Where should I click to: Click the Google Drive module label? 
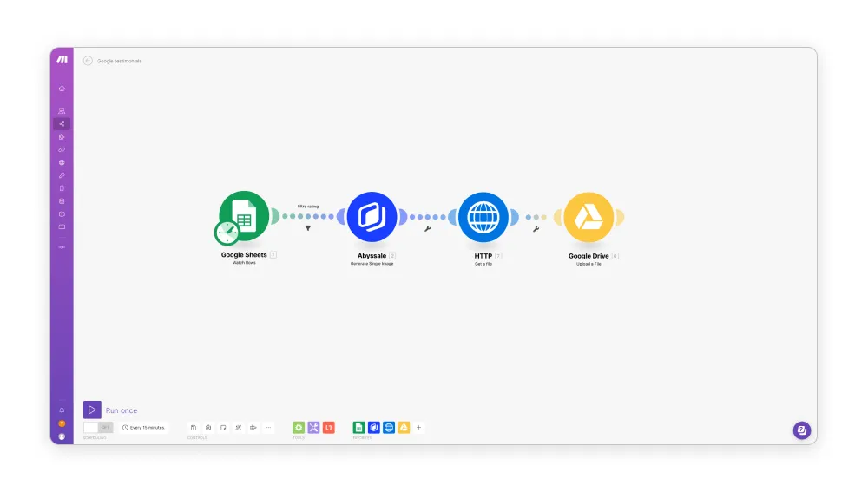click(589, 256)
